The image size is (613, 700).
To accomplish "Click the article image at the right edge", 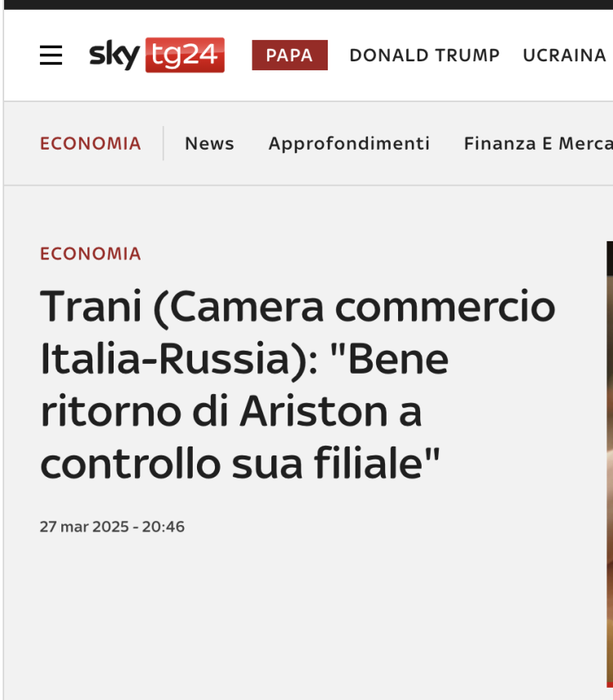I will pos(610,464).
